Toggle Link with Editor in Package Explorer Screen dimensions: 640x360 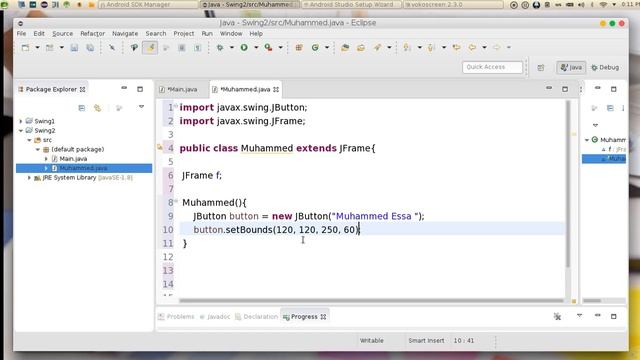click(x=97, y=108)
